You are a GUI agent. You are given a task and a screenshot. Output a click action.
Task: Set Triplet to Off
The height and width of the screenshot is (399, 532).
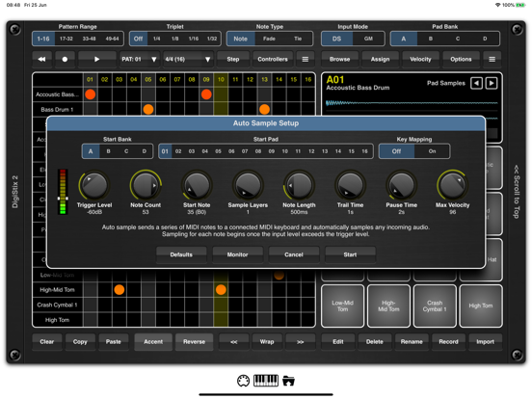click(138, 39)
